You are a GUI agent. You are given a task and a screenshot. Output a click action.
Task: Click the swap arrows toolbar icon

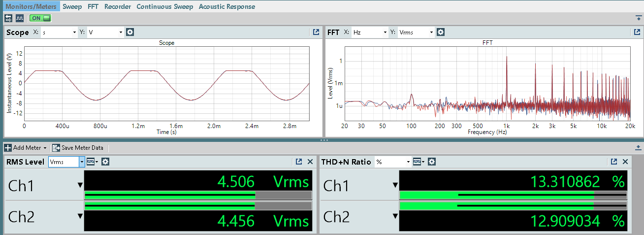click(x=8, y=18)
